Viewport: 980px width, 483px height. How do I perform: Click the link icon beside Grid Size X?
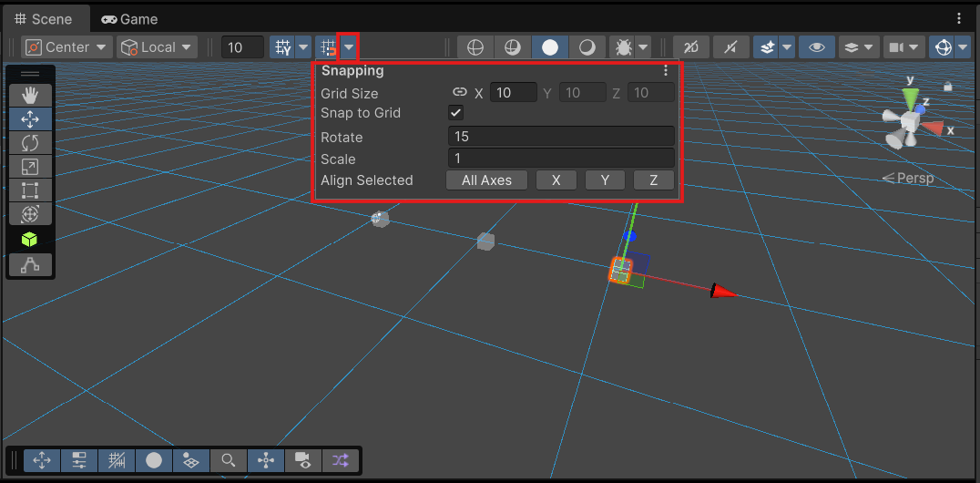[x=459, y=93]
